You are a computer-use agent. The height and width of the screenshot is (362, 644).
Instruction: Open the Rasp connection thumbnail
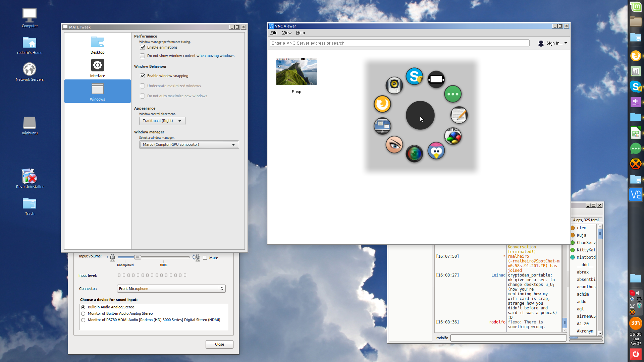pyautogui.click(x=297, y=72)
